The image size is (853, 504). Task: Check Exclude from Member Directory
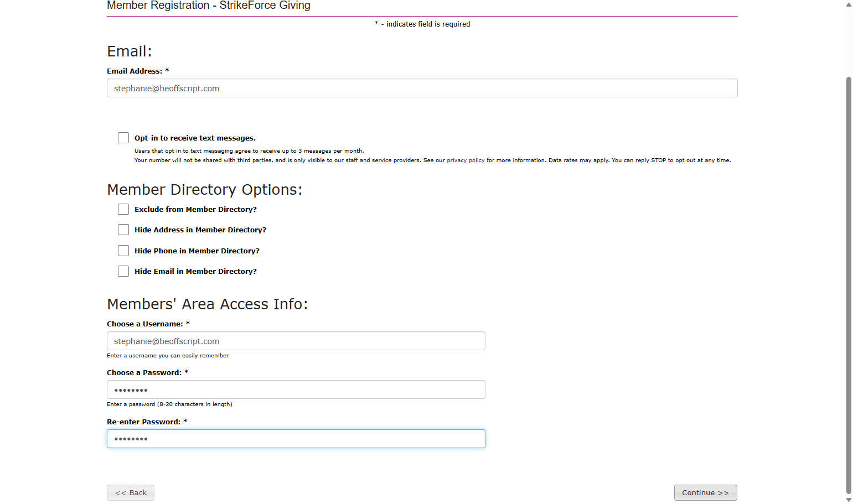(x=123, y=209)
